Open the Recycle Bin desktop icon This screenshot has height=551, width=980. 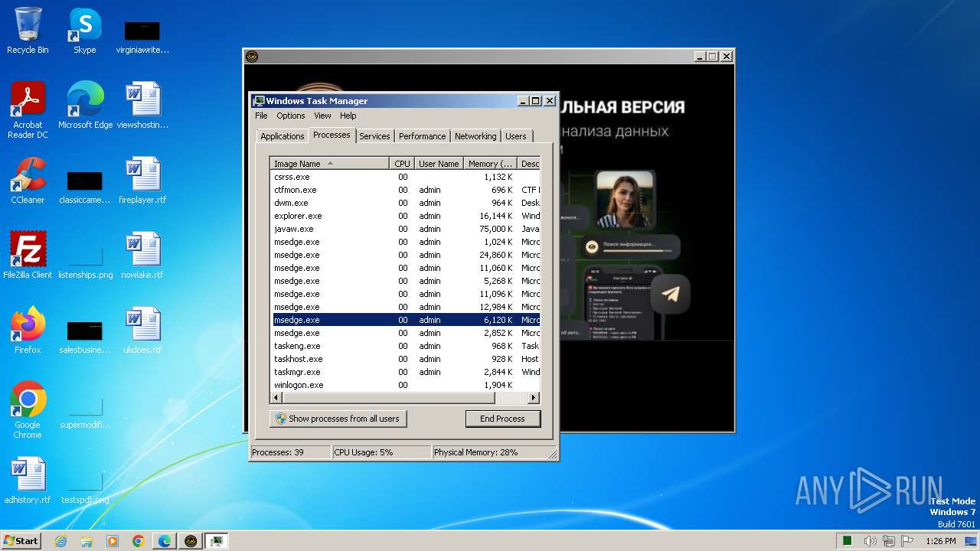click(28, 31)
